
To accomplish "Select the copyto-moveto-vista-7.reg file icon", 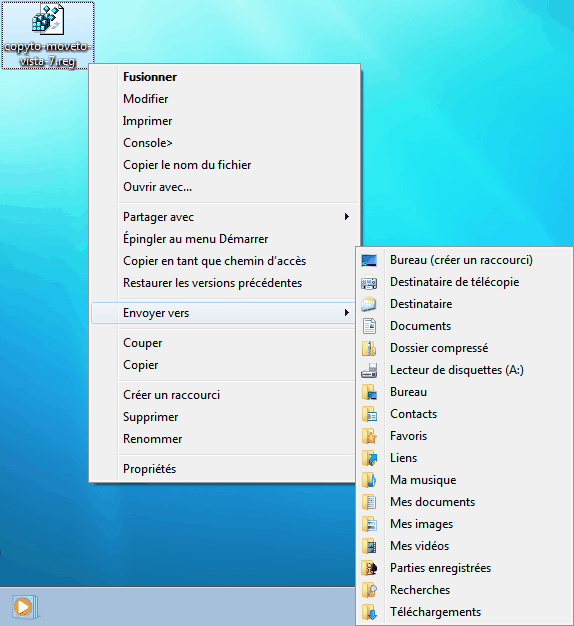I will tap(48, 19).
